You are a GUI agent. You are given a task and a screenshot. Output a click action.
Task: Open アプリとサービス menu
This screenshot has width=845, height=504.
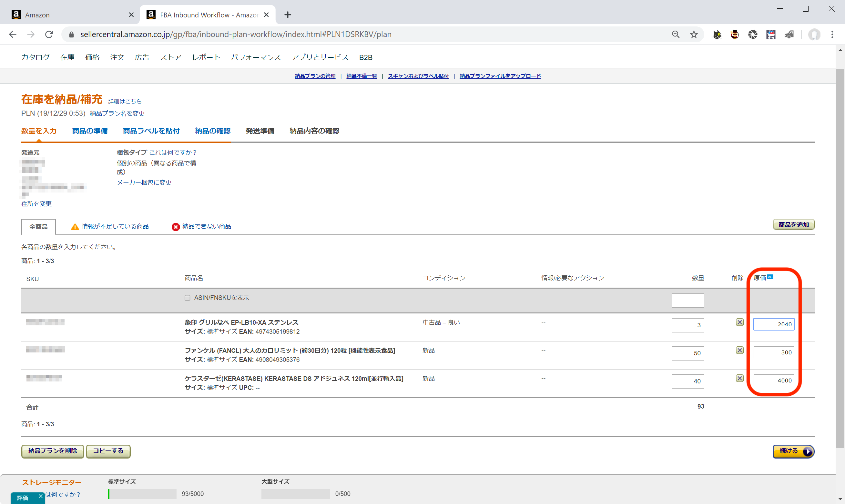click(x=320, y=57)
